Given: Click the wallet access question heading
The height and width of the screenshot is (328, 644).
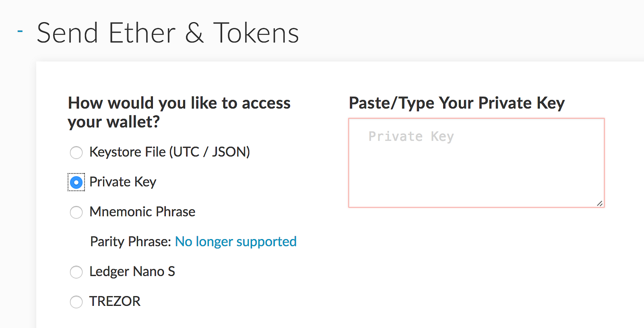Looking at the screenshot, I should [x=179, y=112].
